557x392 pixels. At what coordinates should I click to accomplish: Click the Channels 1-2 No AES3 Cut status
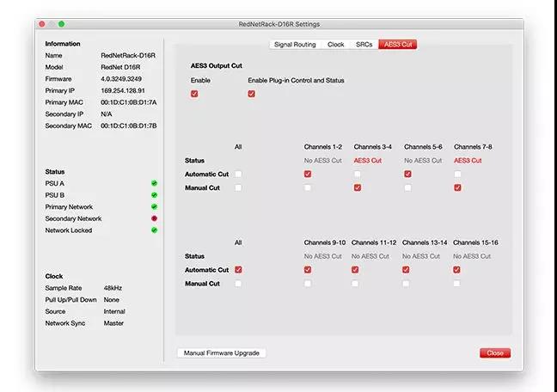323,161
